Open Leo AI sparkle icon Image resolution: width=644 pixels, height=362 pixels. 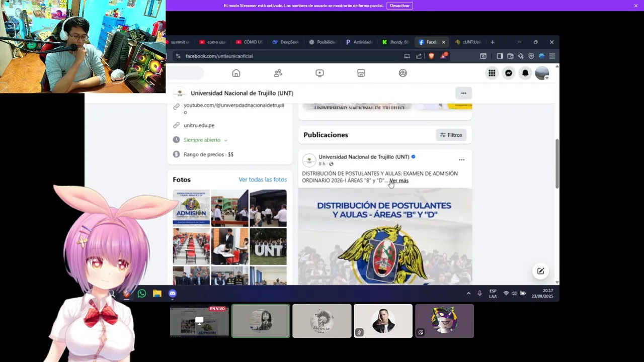pos(521,56)
